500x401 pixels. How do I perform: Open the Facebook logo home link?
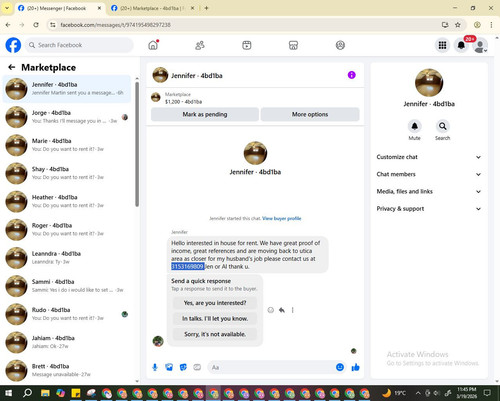13,45
